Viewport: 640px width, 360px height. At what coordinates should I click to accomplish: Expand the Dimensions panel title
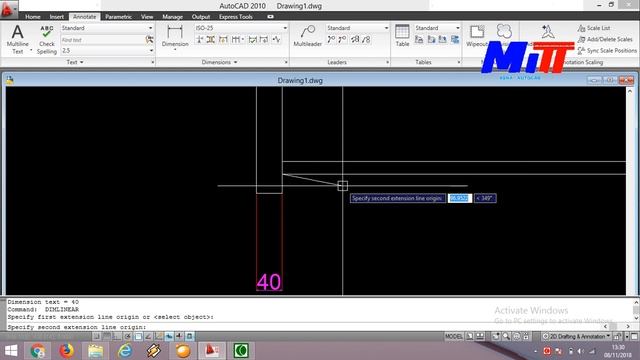220,62
